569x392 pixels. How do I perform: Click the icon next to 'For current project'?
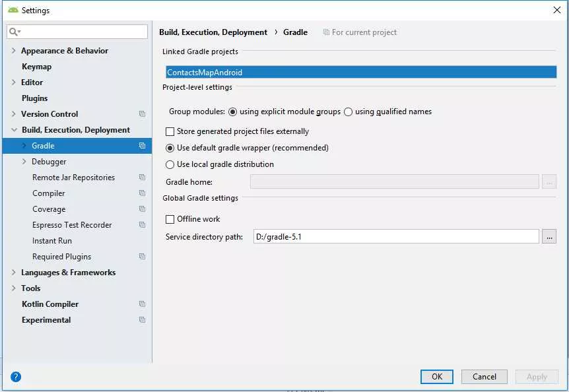326,32
